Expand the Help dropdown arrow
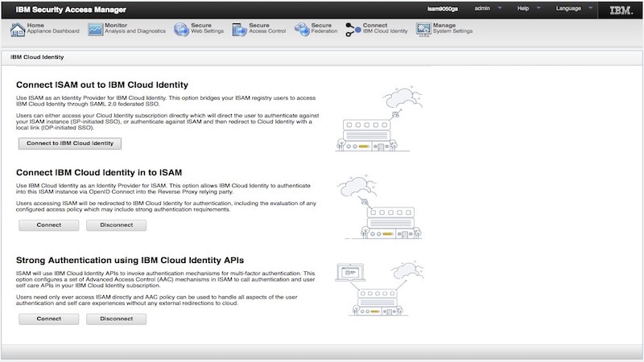The image size is (644, 362). coord(539,8)
